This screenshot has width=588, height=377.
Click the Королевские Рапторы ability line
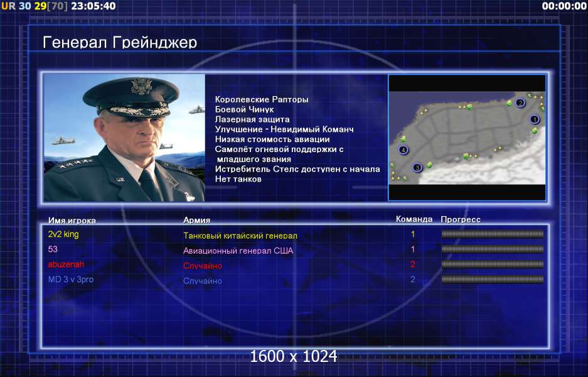[x=262, y=99]
